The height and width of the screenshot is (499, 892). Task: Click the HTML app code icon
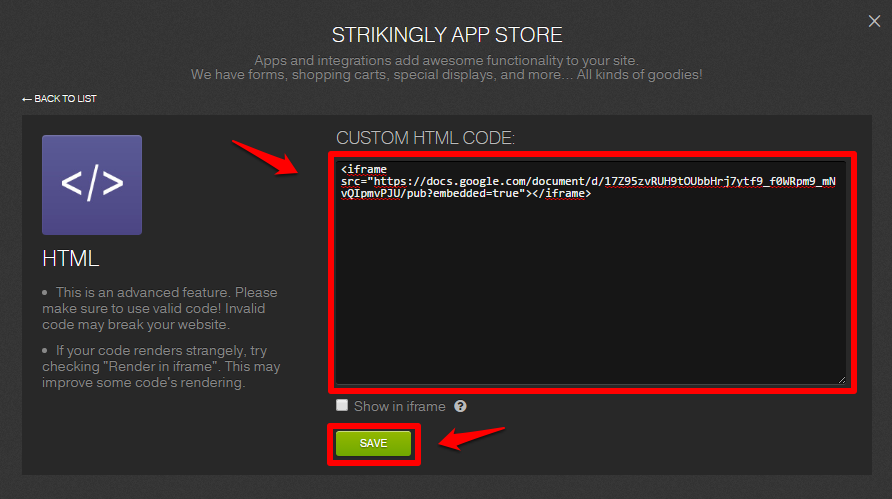92,185
